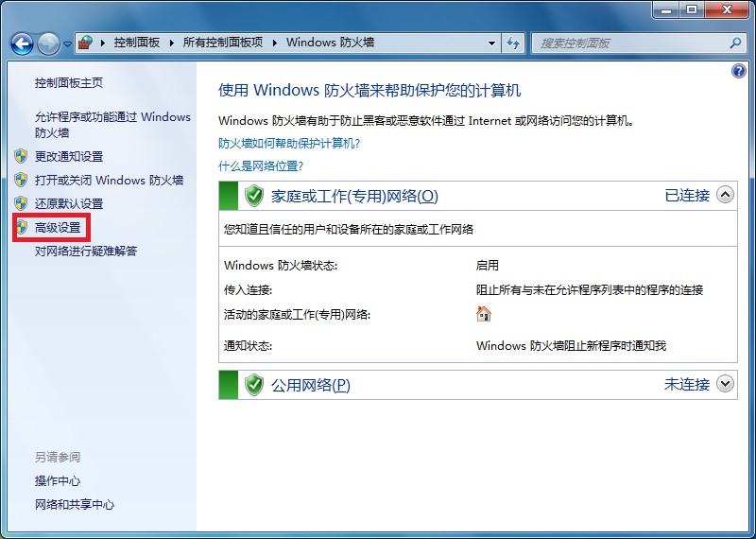Click green shield icon beside 公用网络
Image resolution: width=756 pixels, height=539 pixels.
[x=254, y=385]
